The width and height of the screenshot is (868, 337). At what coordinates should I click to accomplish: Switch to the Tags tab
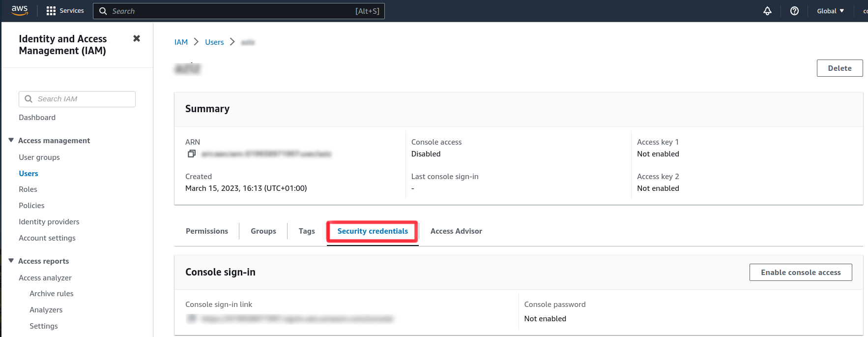[307, 231]
